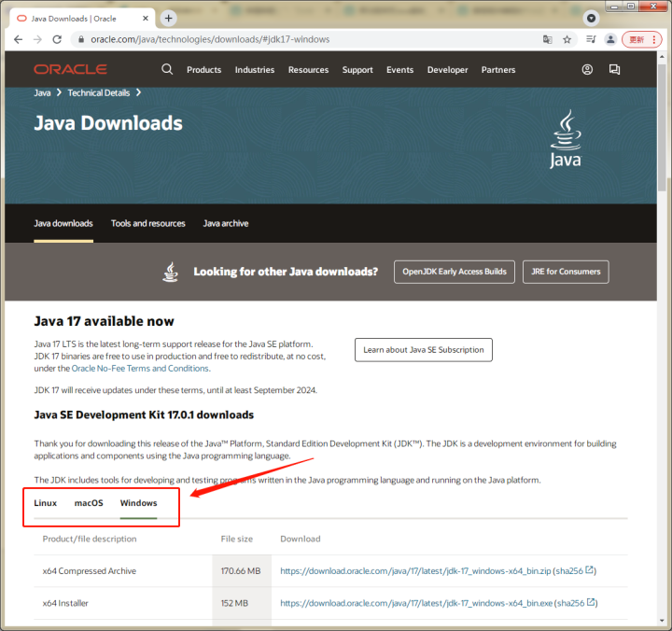Maximize the browser window
Viewport: 672px width, 631px height.
[631, 6]
